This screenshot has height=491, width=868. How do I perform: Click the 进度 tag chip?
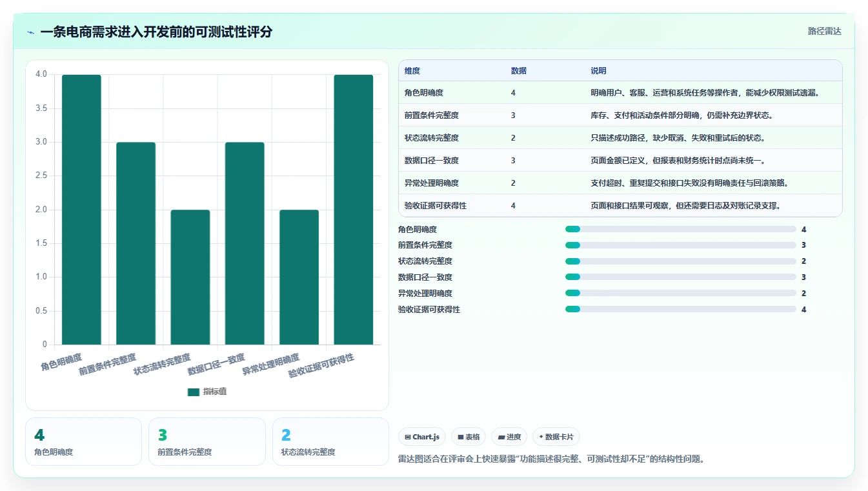(509, 437)
